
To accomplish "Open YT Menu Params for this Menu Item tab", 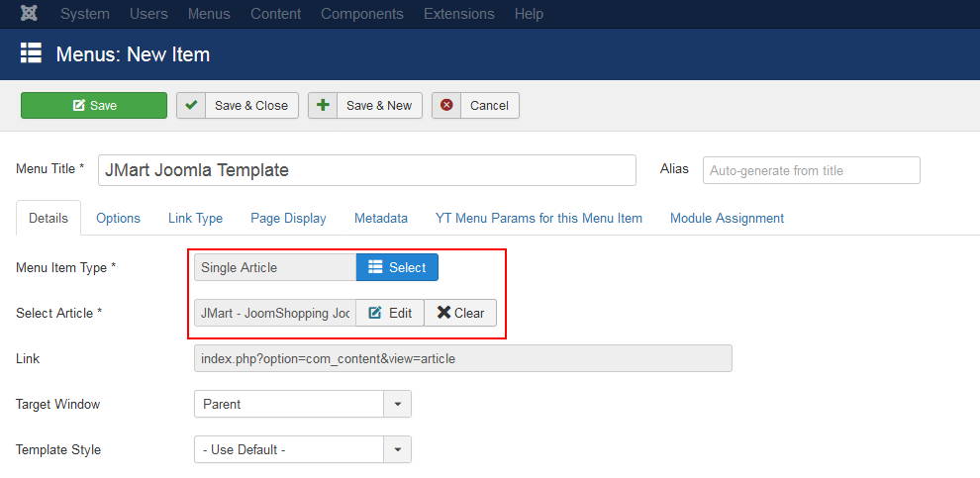I will [539, 218].
